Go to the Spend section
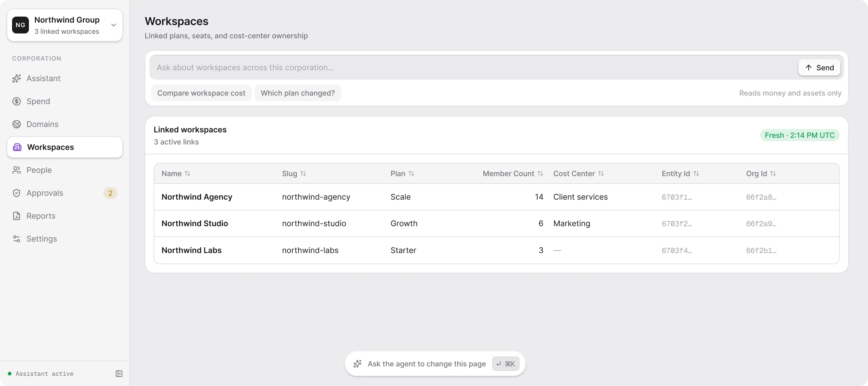 point(65,101)
